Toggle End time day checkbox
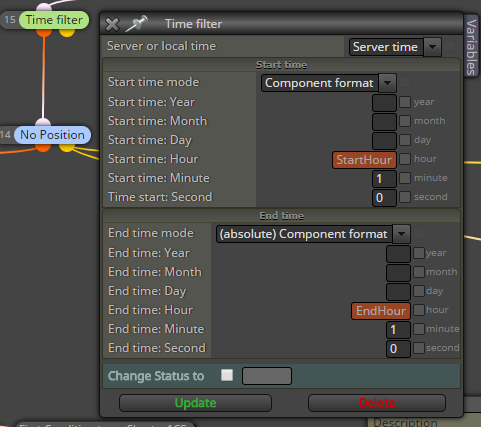This screenshot has width=481, height=427. [x=419, y=291]
